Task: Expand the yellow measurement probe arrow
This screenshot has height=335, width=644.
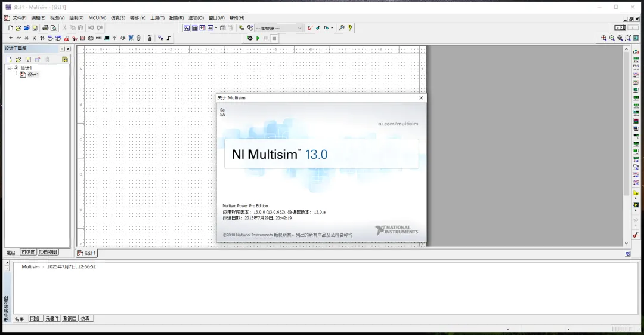Action: (636, 198)
